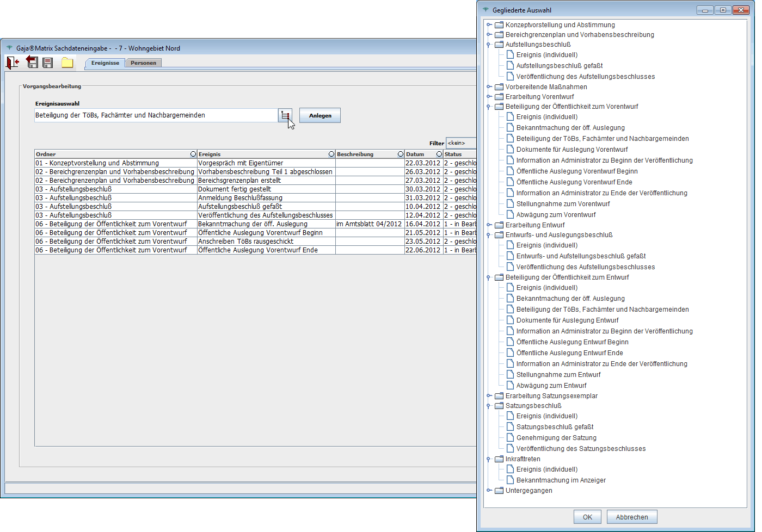
Task: Toggle the circle in Datum column header
Action: pyautogui.click(x=439, y=154)
